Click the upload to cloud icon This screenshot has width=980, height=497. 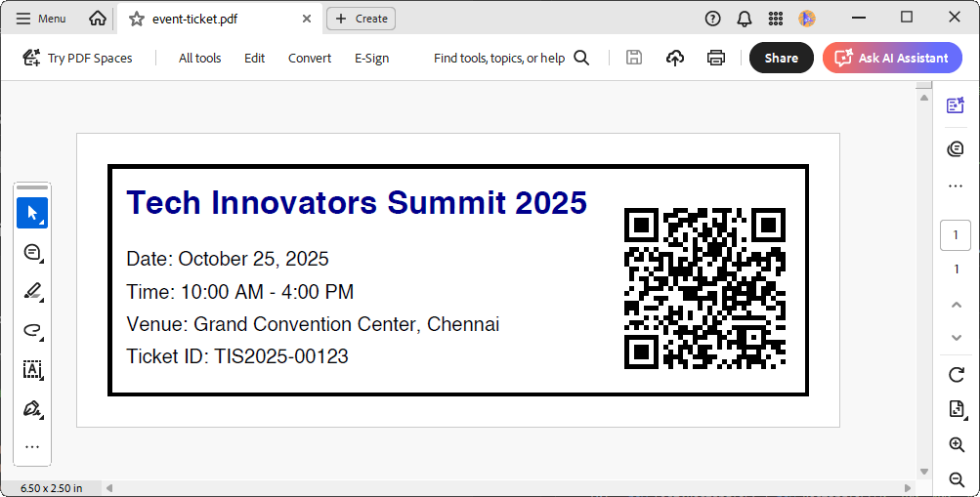point(675,58)
